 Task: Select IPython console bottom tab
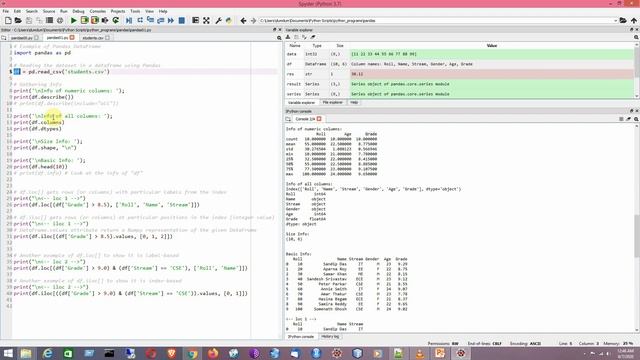pyautogui.click(x=301, y=337)
